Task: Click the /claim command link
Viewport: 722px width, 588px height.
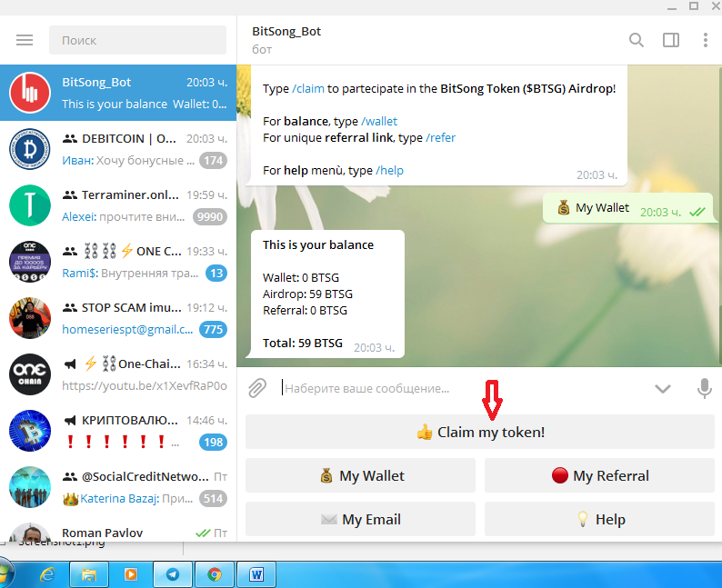Action: point(308,89)
